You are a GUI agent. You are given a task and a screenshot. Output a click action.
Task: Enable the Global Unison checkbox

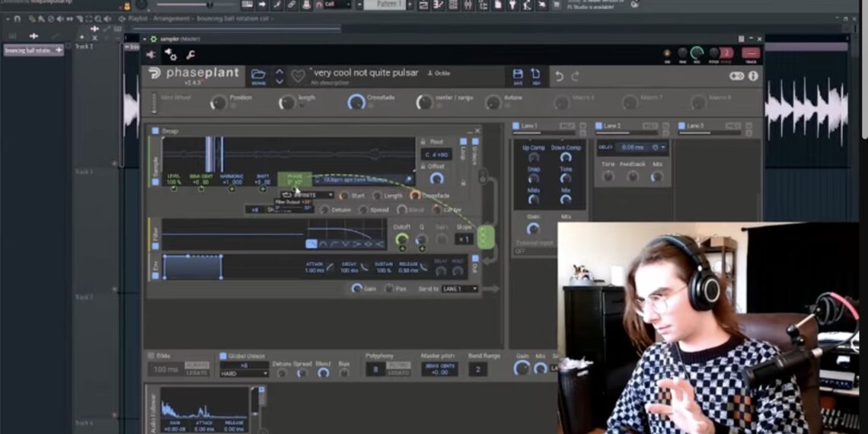pyautogui.click(x=223, y=356)
